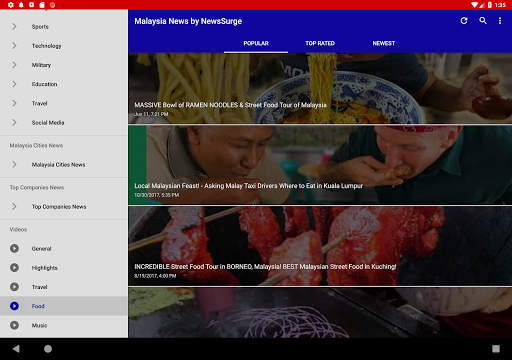Viewport: 512px width, 360px height.
Task: Open the Education news item
Action: tap(64, 84)
